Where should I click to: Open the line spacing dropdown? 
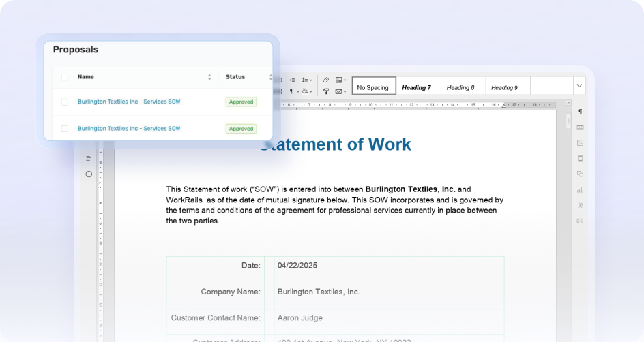click(x=306, y=80)
